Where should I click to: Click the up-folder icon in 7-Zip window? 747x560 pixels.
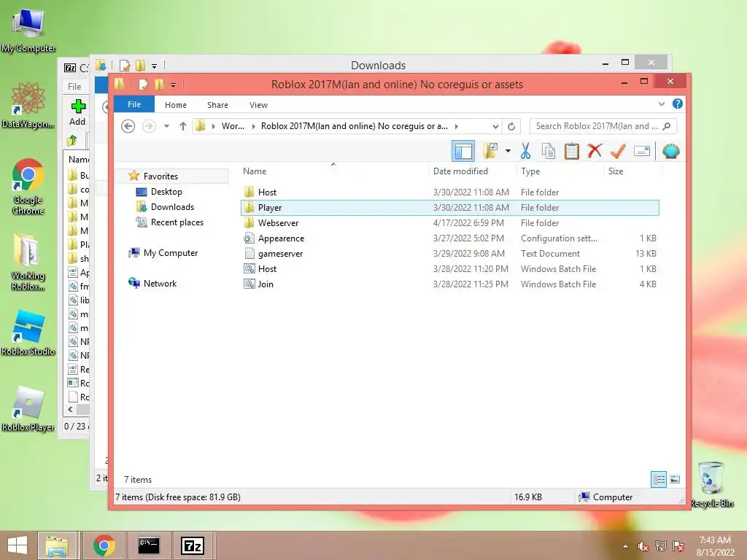[72, 141]
